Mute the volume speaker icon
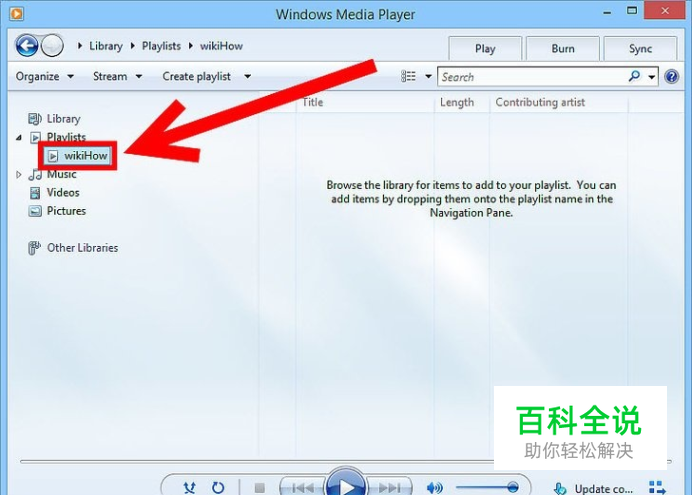 point(435,488)
